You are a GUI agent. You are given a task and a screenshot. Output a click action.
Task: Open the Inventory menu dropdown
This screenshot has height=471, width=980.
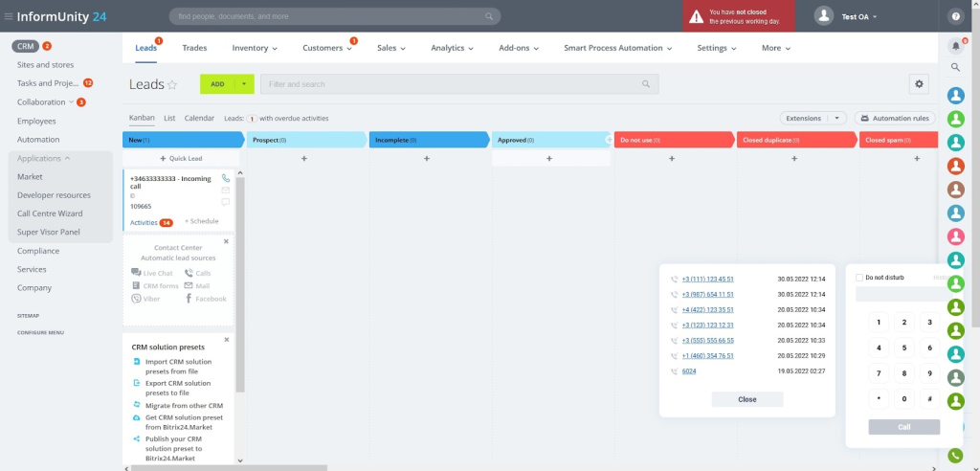pos(255,48)
